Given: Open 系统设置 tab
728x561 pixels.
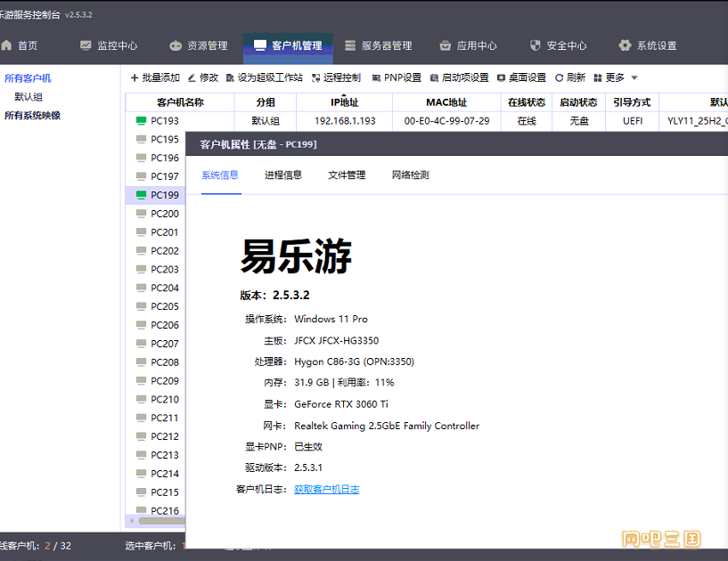Looking at the screenshot, I should tap(648, 45).
